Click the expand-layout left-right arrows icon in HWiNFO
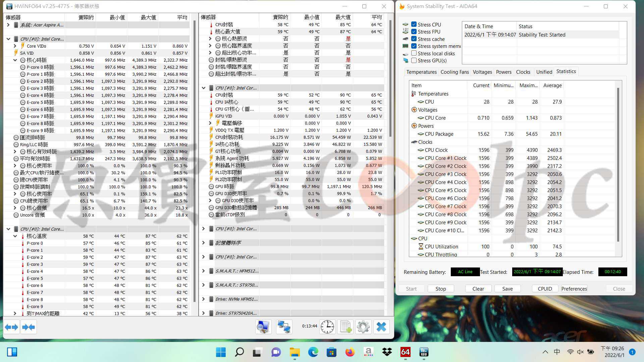 [11, 327]
